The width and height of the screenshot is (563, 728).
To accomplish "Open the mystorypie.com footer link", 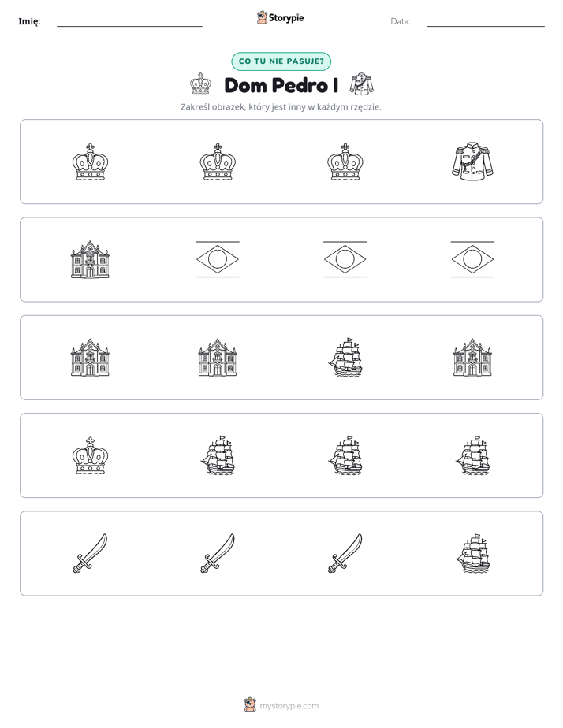I will point(289,706).
